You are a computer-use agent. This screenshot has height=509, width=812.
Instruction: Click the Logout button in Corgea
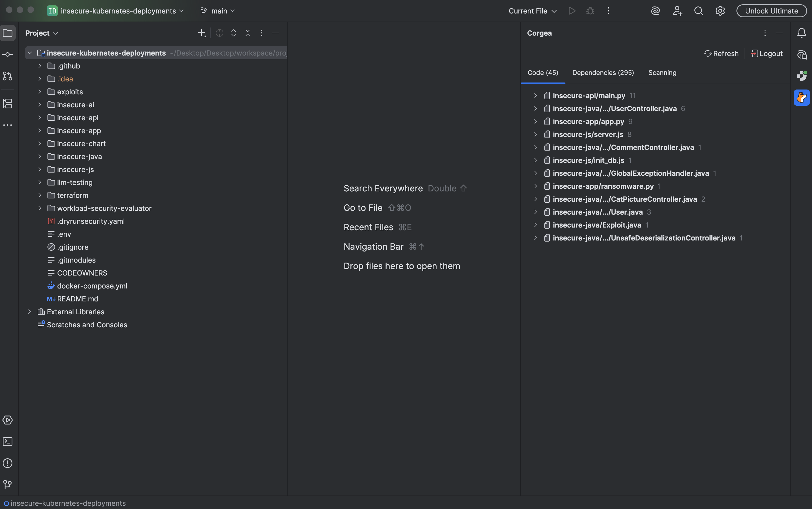point(767,54)
